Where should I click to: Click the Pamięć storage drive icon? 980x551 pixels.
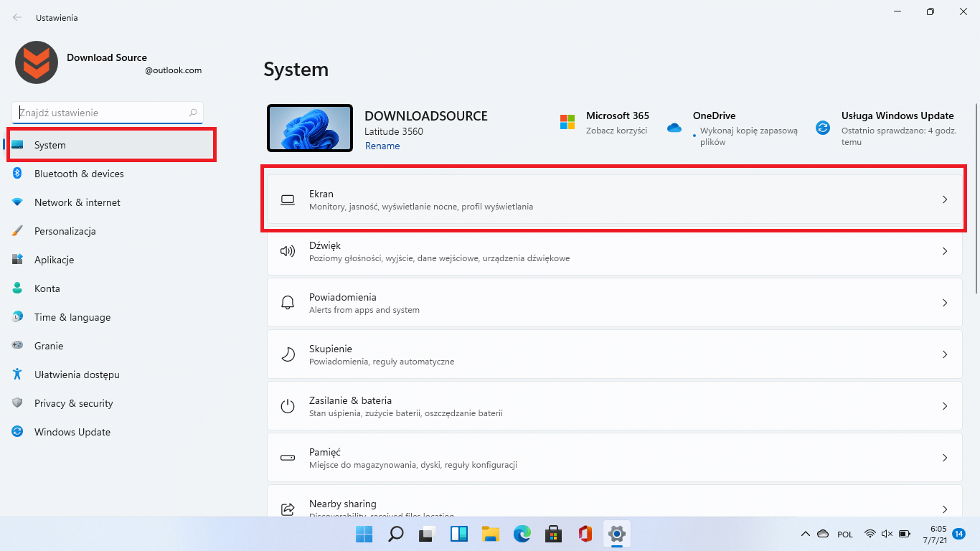click(x=288, y=458)
